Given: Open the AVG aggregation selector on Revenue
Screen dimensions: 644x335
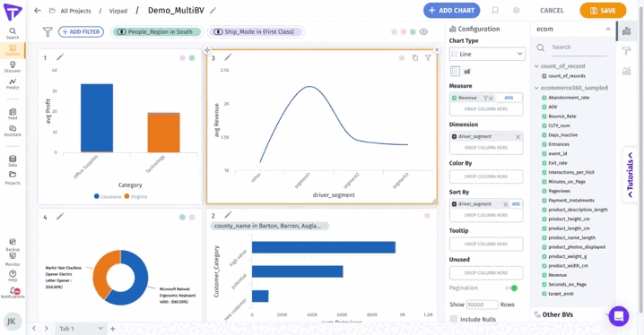Looking at the screenshot, I should pyautogui.click(x=509, y=98).
